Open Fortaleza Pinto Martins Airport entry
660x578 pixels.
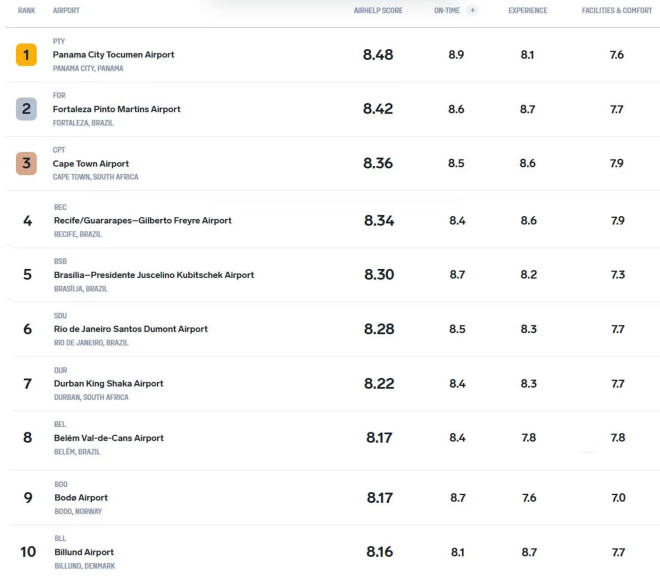[117, 109]
